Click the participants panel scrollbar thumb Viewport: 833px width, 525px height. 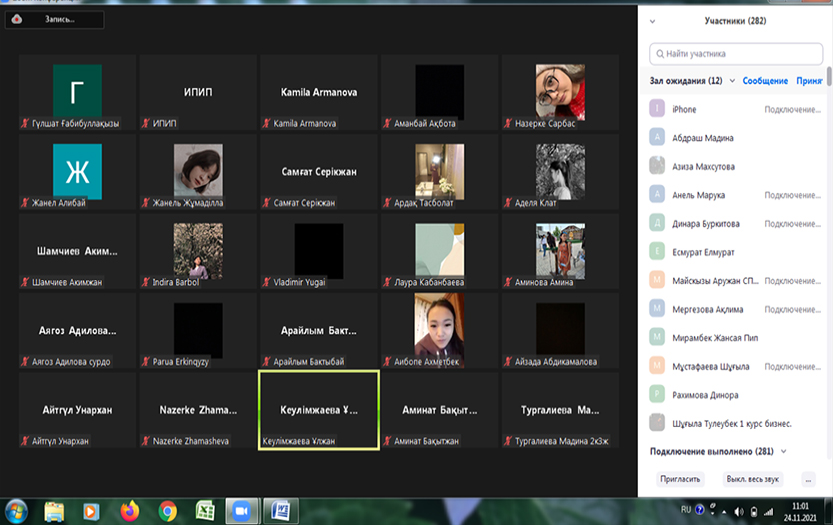828,90
